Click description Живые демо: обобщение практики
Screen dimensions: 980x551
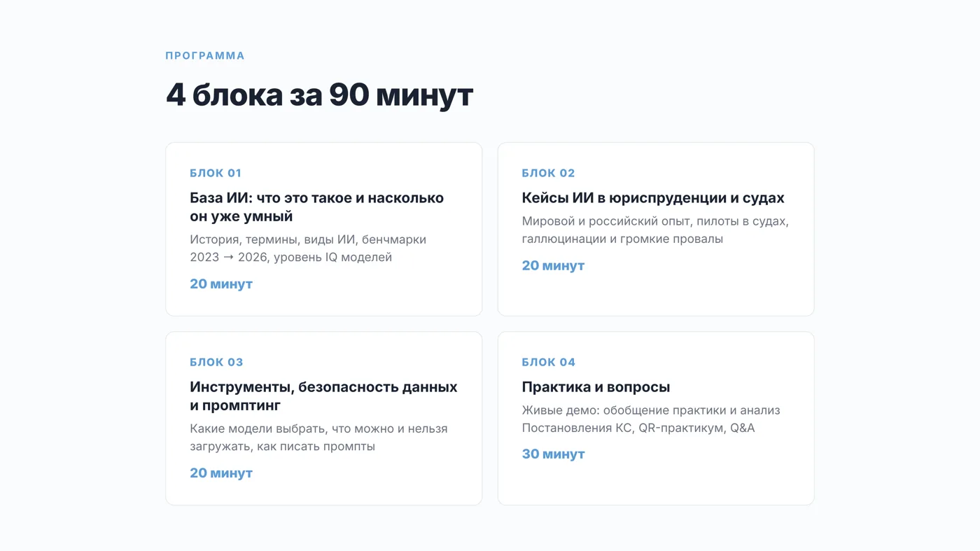coord(651,419)
